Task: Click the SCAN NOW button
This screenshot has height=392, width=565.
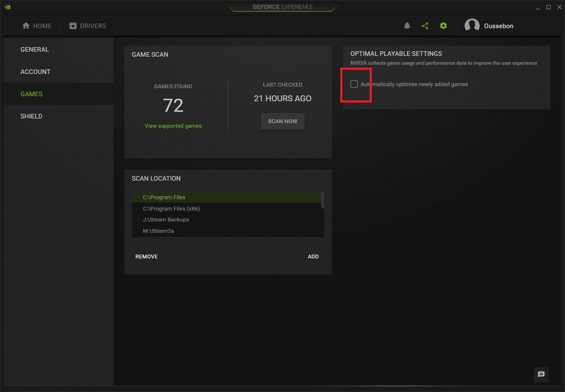Action: [282, 121]
